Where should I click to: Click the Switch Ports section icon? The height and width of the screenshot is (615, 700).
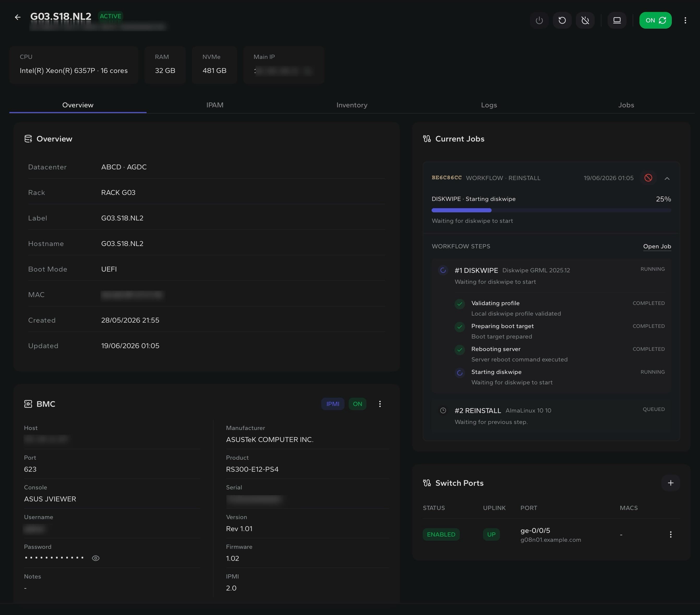coord(427,483)
